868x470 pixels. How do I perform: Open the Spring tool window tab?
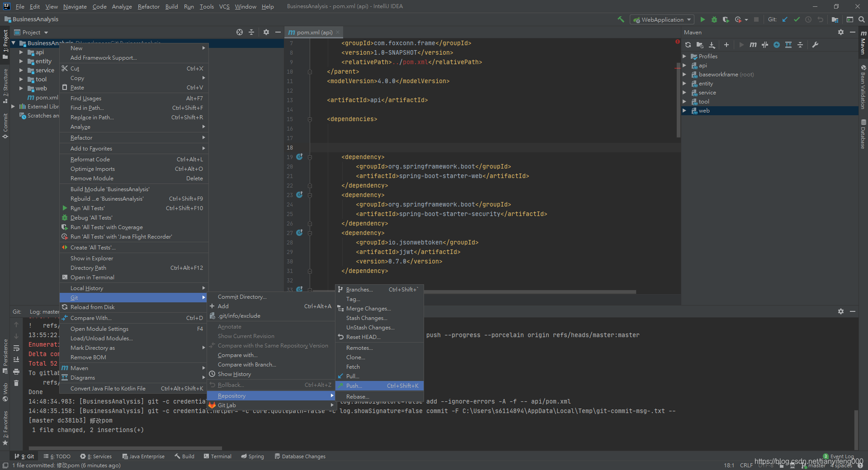[x=252, y=456]
